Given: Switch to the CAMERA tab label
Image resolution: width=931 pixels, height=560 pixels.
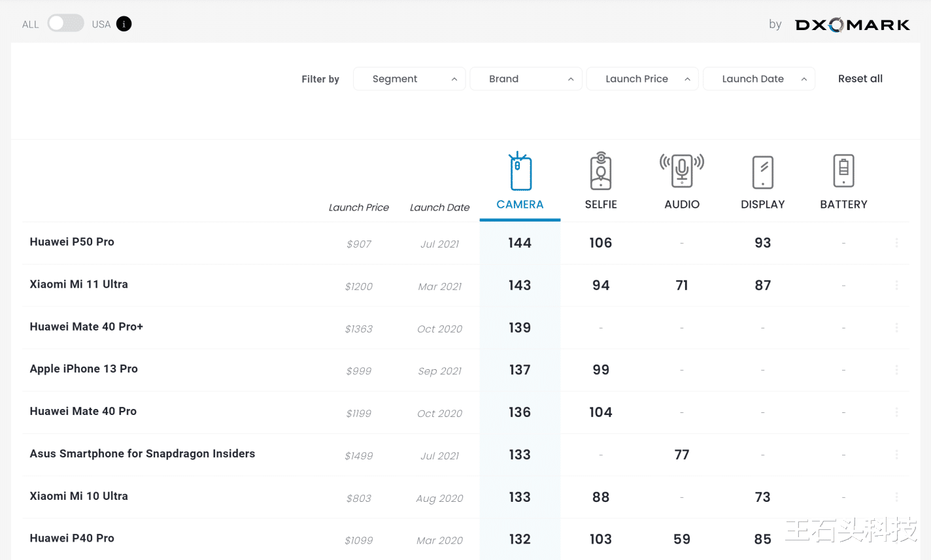Looking at the screenshot, I should point(520,205).
